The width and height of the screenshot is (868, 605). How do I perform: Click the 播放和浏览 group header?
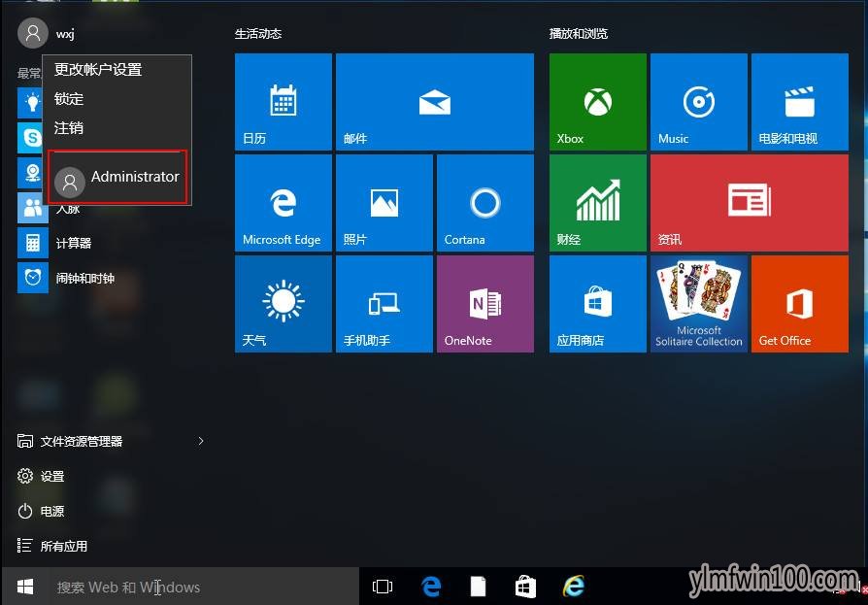point(579,34)
